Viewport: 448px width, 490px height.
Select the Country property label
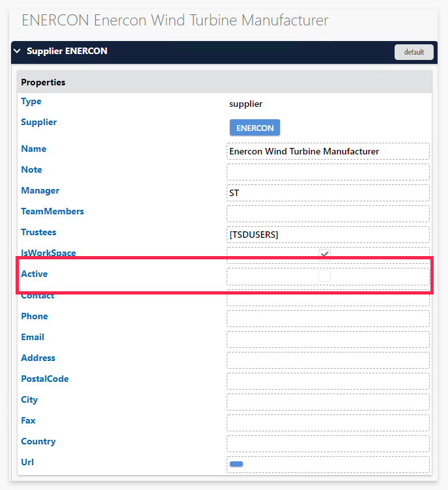38,442
